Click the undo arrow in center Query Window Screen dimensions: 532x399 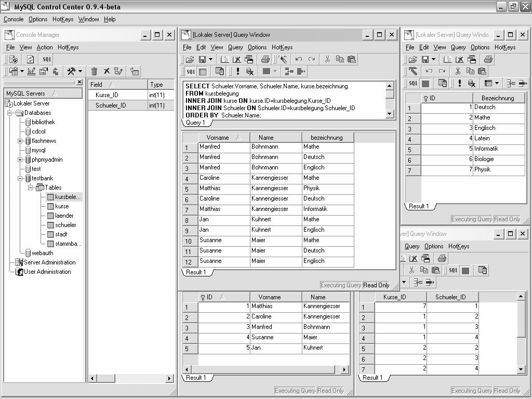[298, 60]
